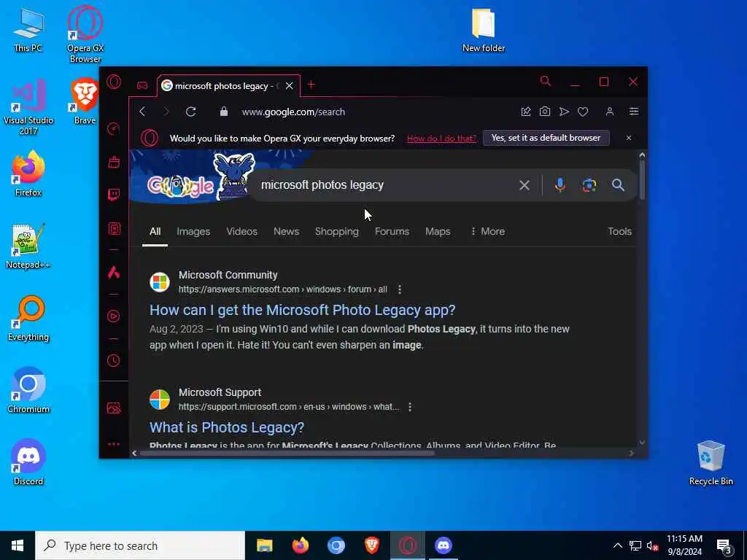The height and width of the screenshot is (560, 747).
Task: Open Aria AI sidebar icon
Action: pos(113,272)
